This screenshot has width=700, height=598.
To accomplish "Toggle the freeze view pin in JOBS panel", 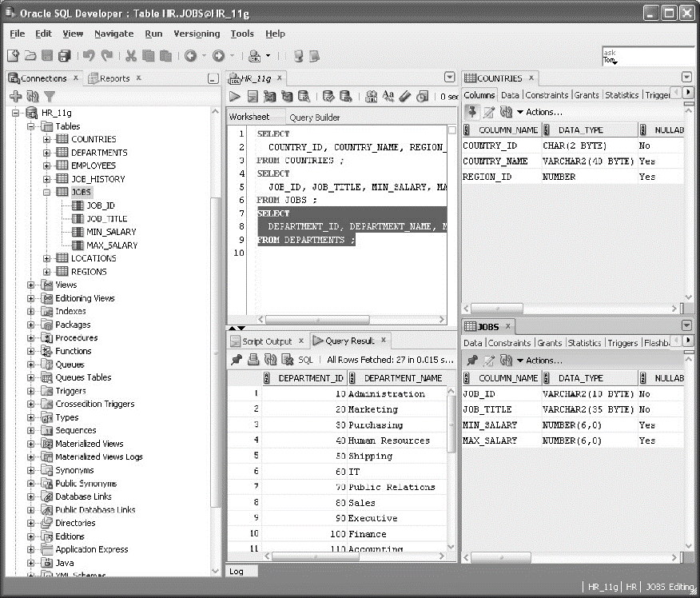I will tap(472, 361).
